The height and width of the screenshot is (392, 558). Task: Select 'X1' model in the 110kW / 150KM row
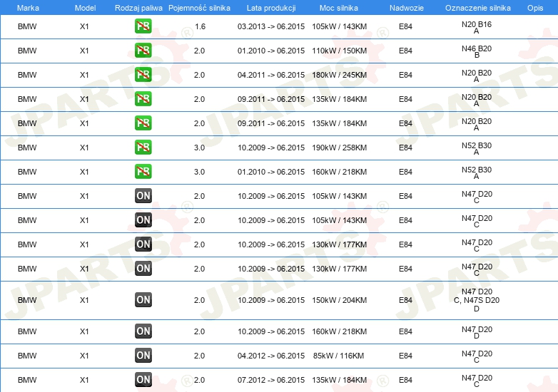84,51
